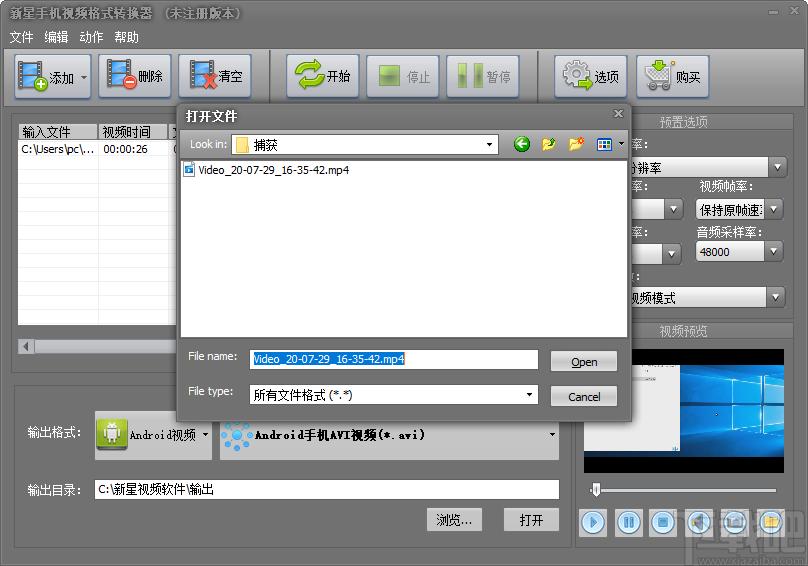Click the Android robot format icon
This screenshot has height=566, width=808.
pos(112,434)
